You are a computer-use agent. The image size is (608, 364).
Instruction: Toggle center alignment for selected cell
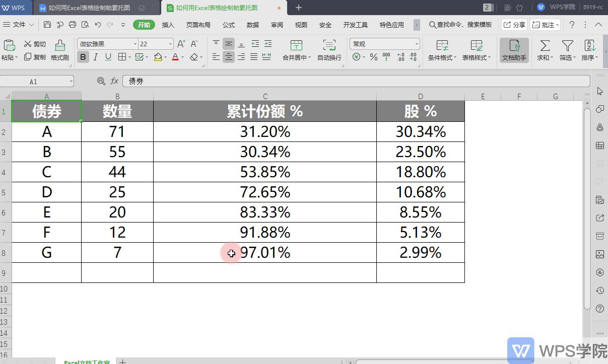tap(228, 57)
